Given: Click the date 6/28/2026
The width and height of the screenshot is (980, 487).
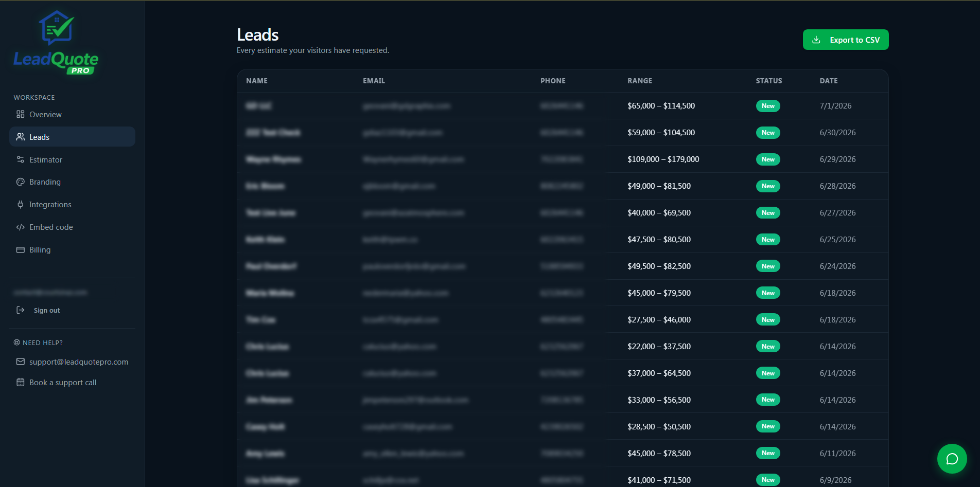Looking at the screenshot, I should point(837,186).
